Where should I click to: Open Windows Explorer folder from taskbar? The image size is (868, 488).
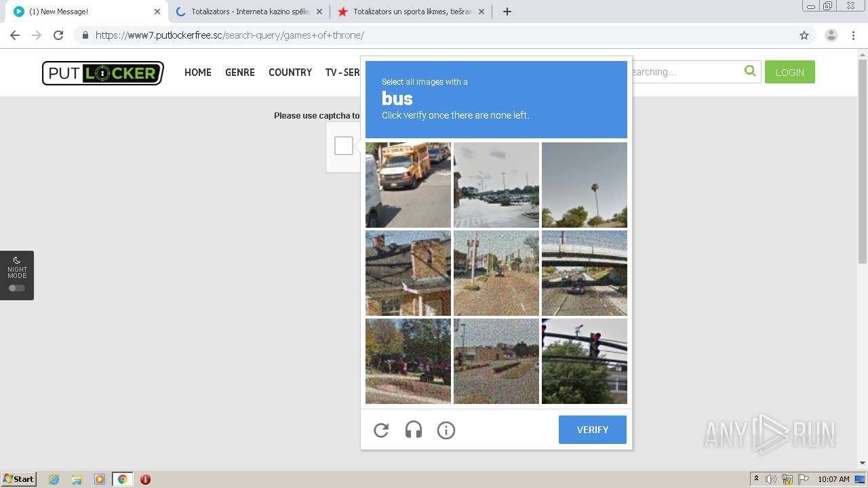[77, 479]
